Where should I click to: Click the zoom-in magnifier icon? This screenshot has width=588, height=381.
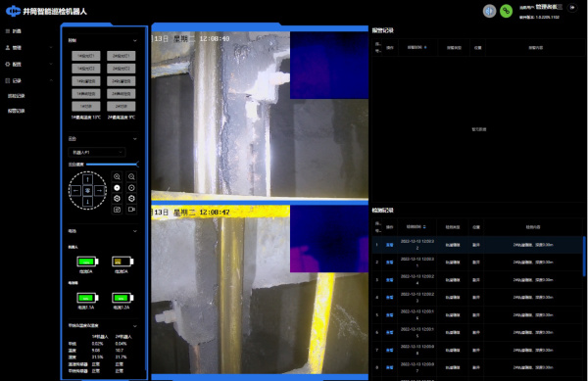117,176
